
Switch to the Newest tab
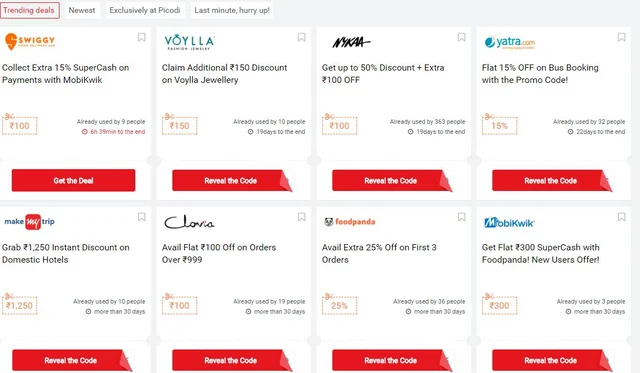click(82, 10)
